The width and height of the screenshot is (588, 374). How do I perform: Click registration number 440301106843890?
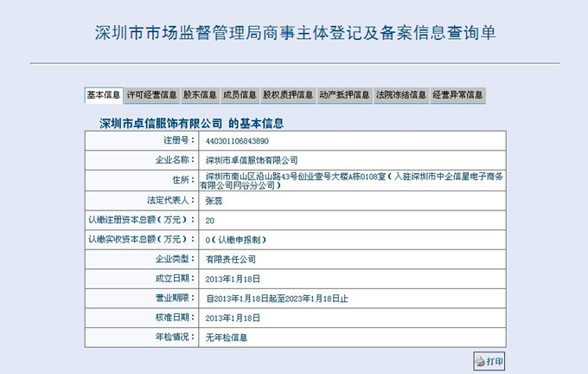pos(237,141)
